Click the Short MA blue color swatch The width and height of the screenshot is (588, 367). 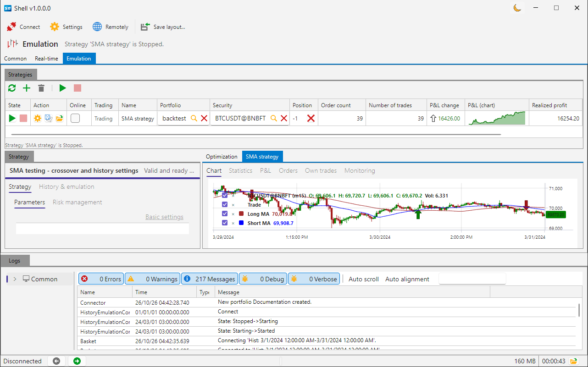coord(241,223)
